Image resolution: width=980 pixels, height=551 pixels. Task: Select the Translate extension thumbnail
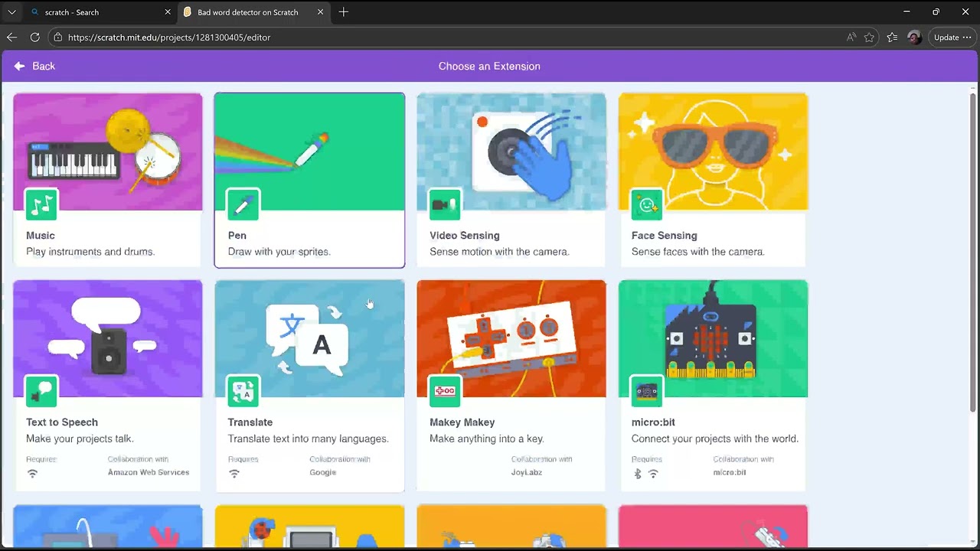[309, 338]
